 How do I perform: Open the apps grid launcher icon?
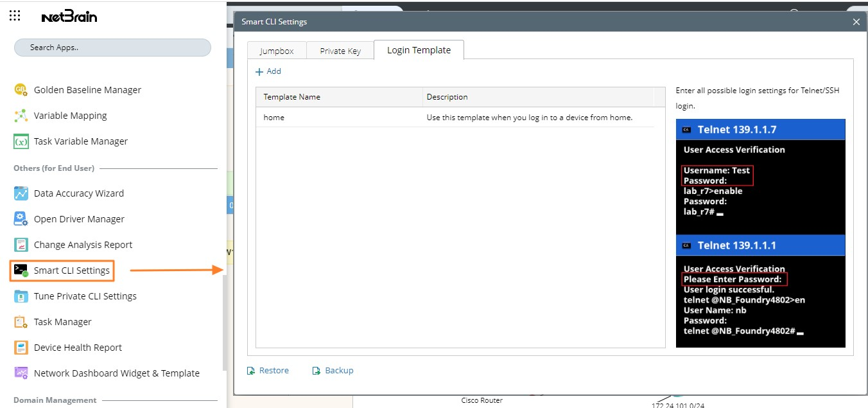pos(15,16)
